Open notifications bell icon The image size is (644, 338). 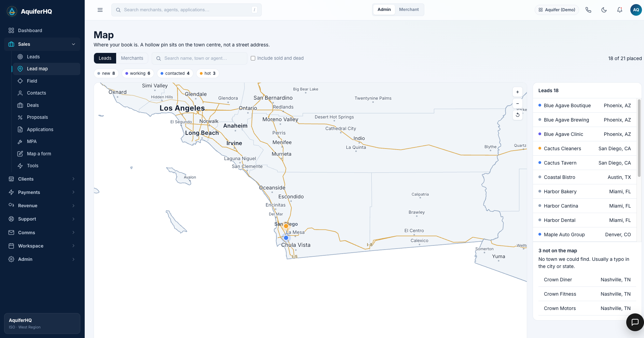pos(620,10)
